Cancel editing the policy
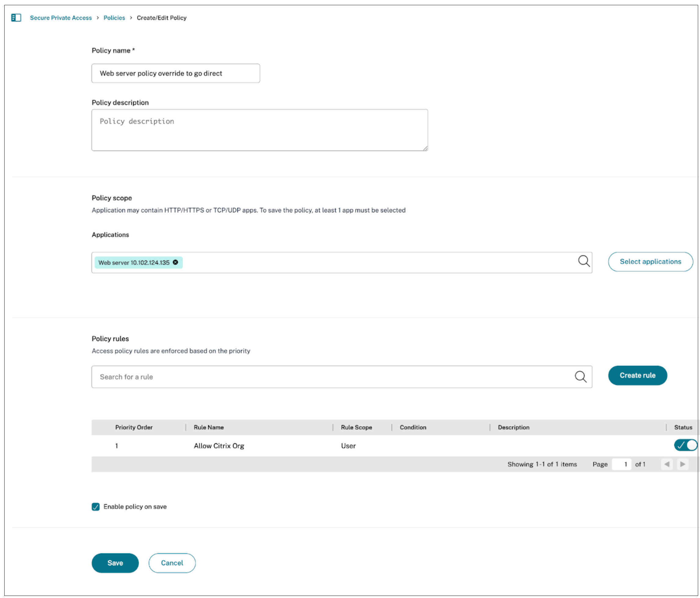The height and width of the screenshot is (598, 700). click(172, 563)
